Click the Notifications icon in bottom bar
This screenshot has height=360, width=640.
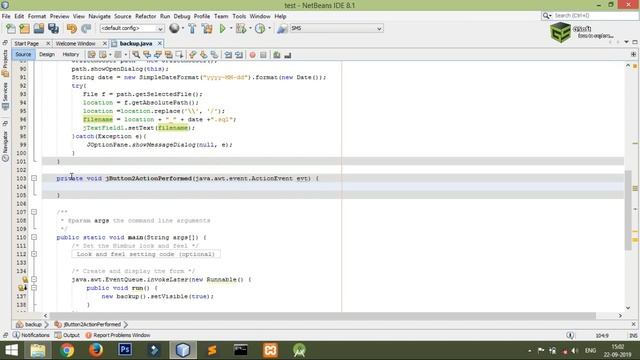point(16,335)
